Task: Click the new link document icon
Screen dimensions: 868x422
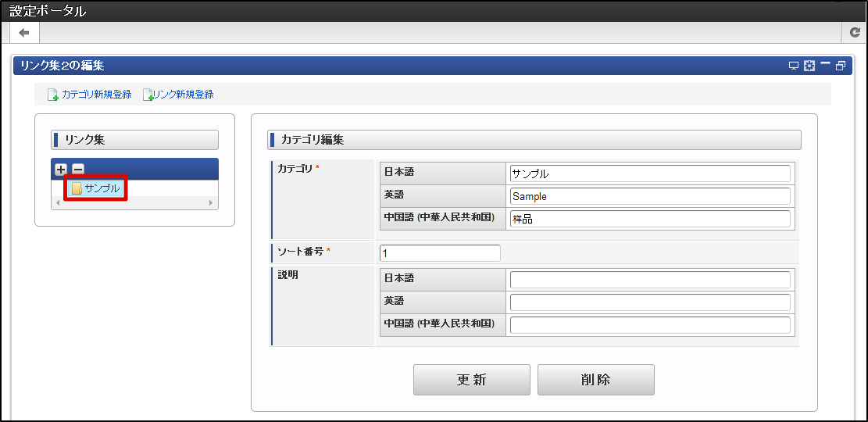Action: [148, 95]
